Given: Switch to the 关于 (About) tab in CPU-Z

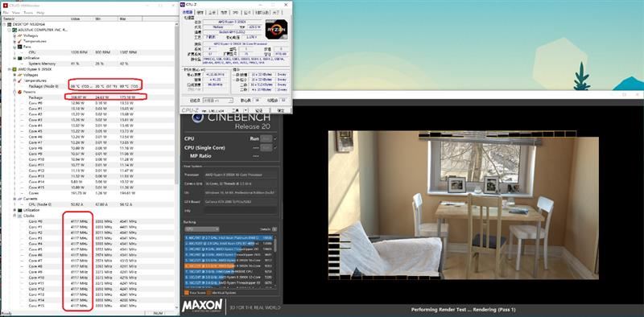Looking at the screenshot, I should pos(276,13).
